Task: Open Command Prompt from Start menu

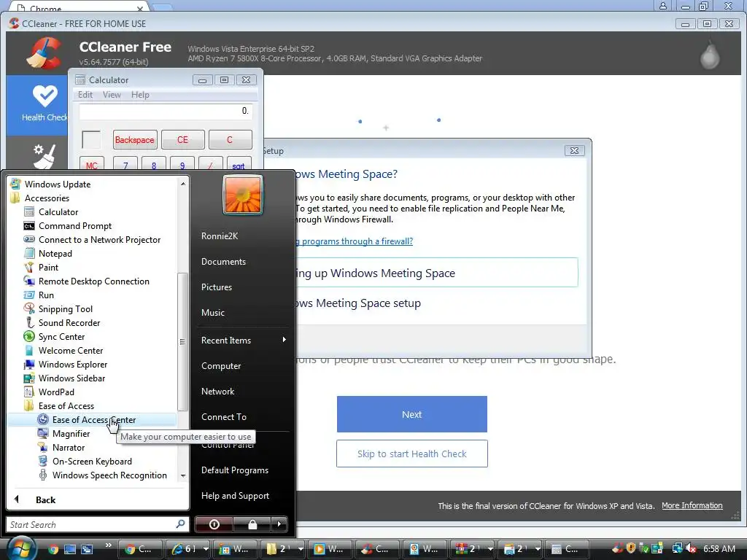Action: tap(75, 226)
